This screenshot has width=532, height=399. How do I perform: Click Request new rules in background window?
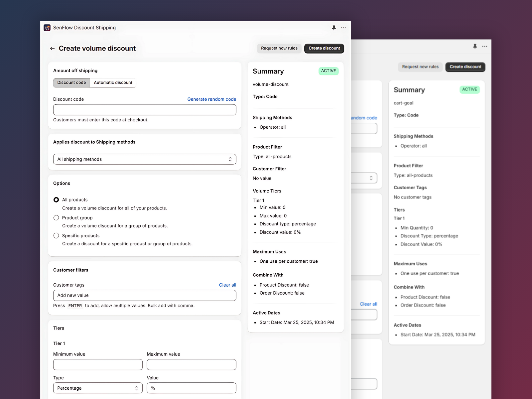pos(420,67)
